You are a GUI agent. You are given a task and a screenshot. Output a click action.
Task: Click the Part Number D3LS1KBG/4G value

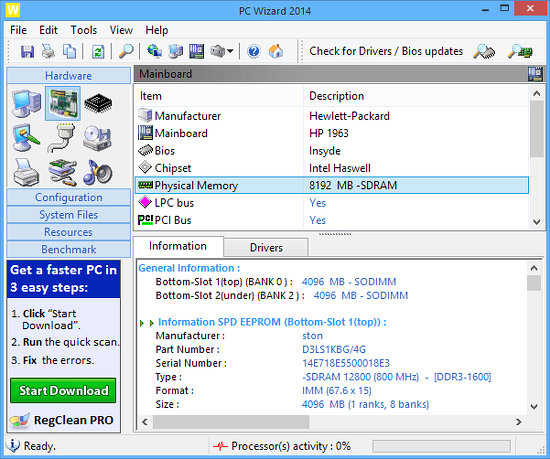point(334,349)
